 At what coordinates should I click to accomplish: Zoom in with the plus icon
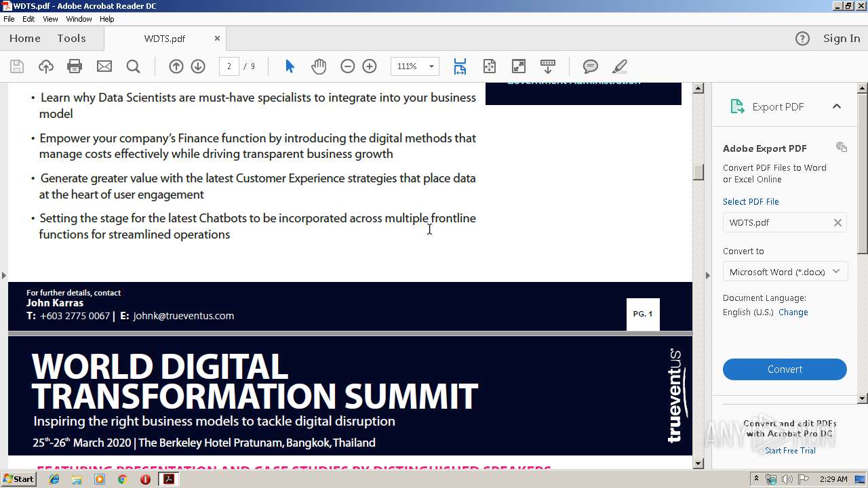coord(370,66)
